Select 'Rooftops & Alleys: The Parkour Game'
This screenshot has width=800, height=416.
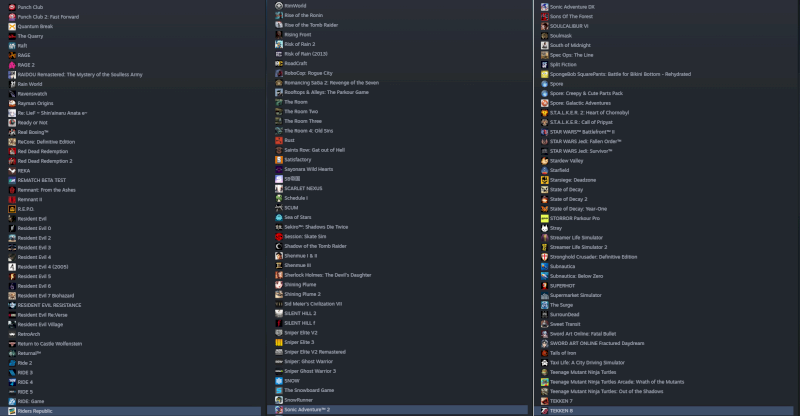click(326, 92)
